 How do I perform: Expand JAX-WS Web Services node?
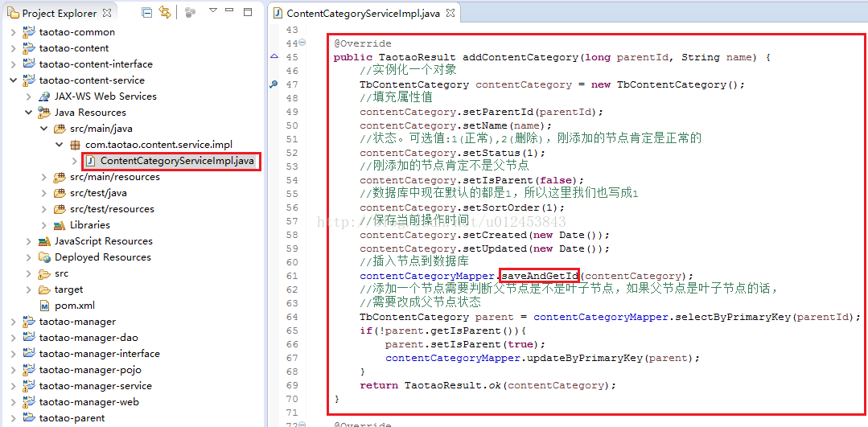pos(29,96)
